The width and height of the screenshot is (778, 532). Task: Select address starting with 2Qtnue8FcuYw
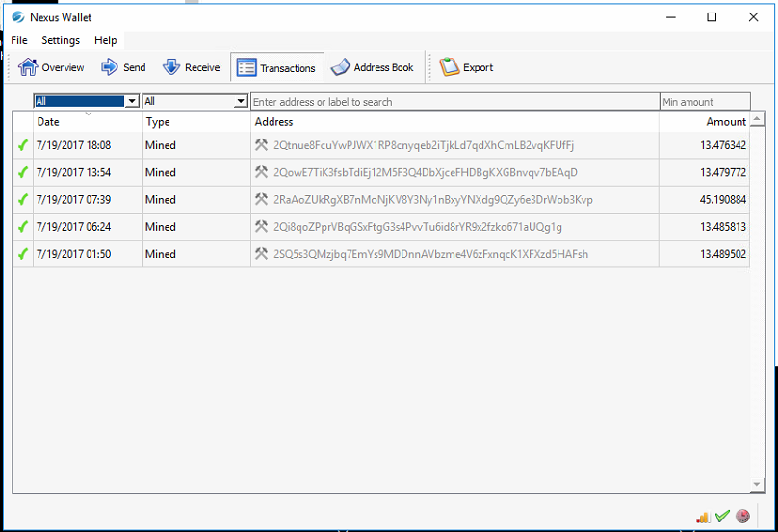pyautogui.click(x=424, y=145)
